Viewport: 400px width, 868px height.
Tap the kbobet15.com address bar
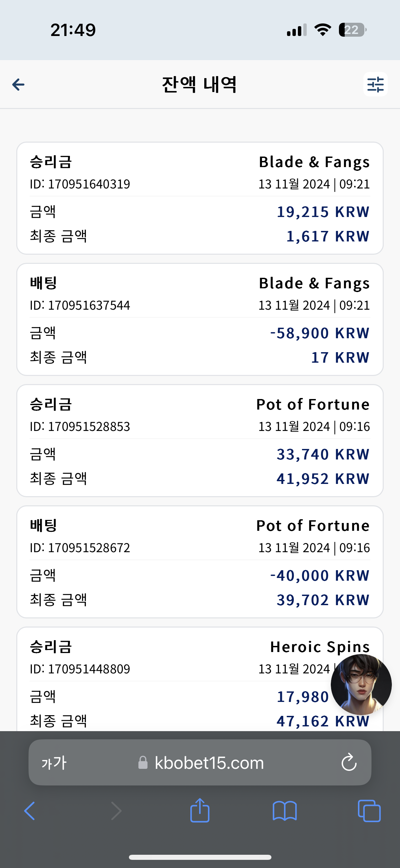(x=200, y=762)
